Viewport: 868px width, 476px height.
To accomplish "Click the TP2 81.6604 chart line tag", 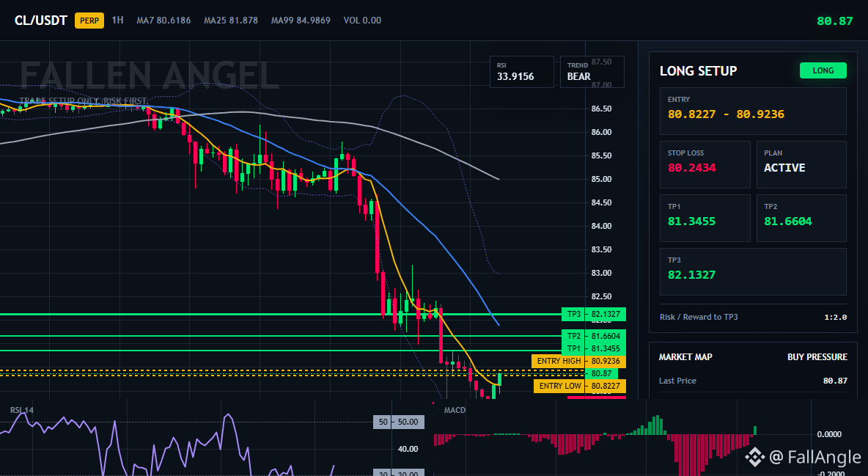I will [x=593, y=336].
